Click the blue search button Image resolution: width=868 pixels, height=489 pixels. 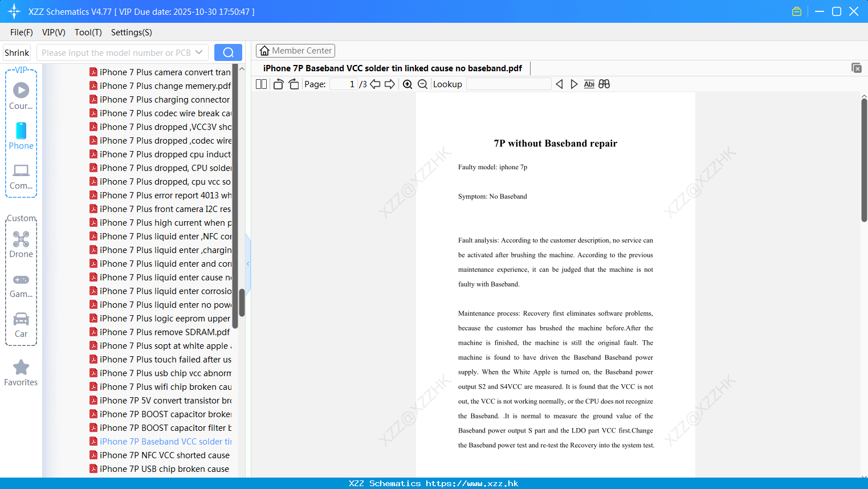coord(228,52)
